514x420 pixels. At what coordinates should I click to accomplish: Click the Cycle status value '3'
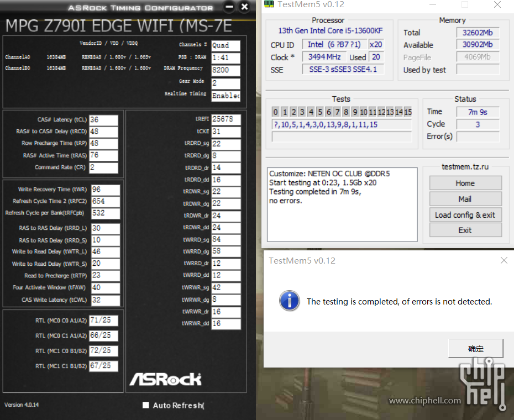[x=478, y=124]
